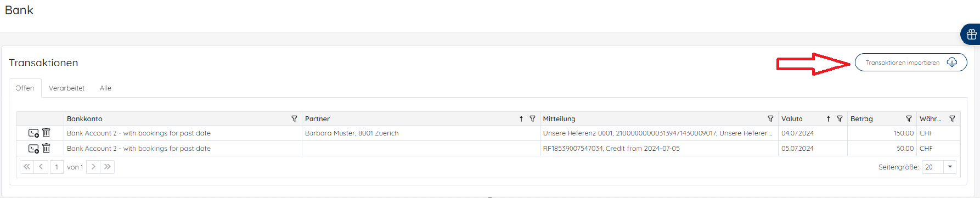Viewport: 980px width, 198px height.
Task: Sort by the Partner column arrow
Action: click(521, 118)
